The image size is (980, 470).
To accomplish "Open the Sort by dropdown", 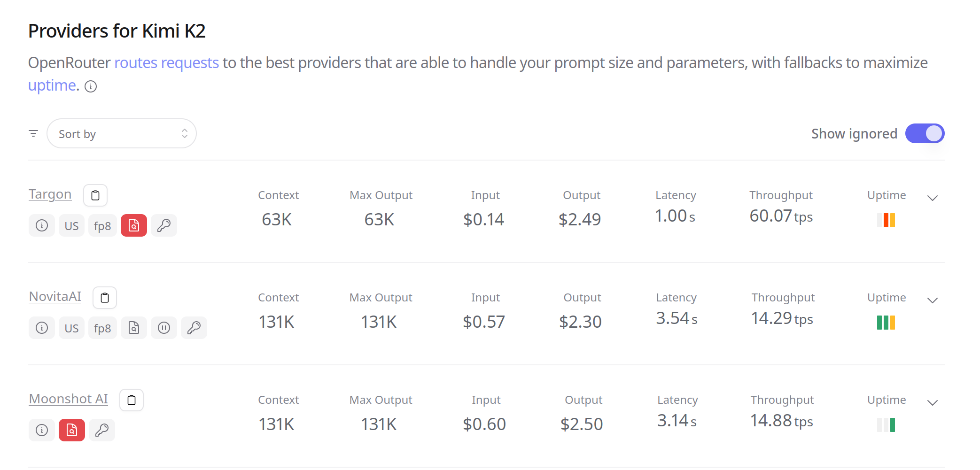I will coord(122,133).
